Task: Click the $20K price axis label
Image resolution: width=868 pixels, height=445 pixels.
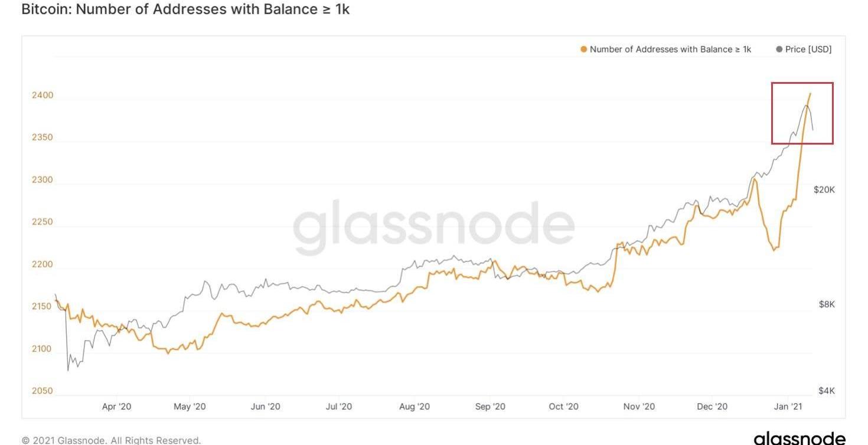Action: click(x=824, y=189)
